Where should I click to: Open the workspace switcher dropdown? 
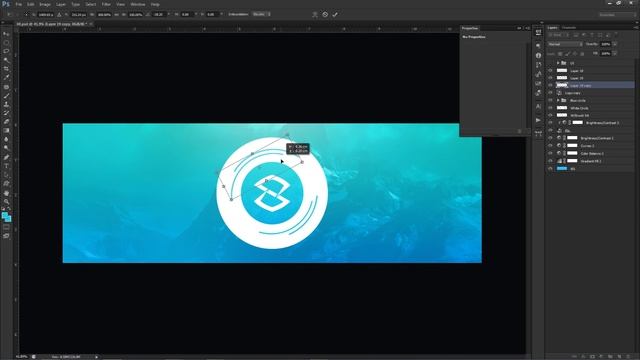pos(617,15)
